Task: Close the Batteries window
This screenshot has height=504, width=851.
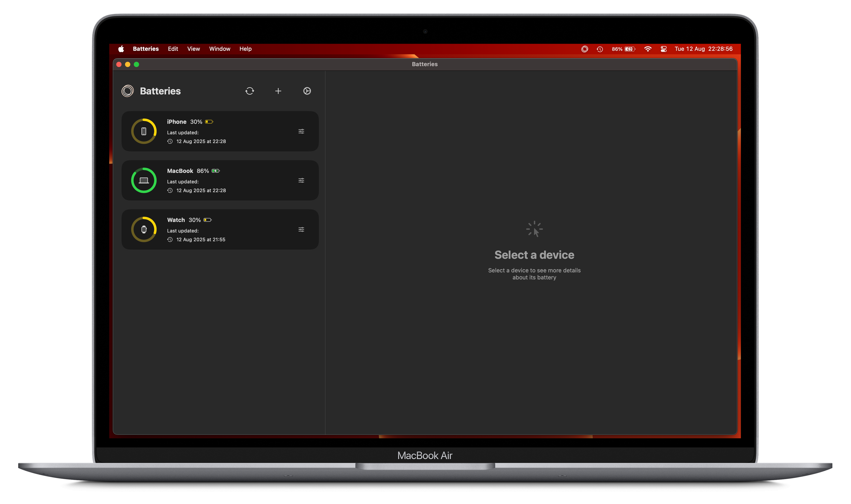Action: (x=119, y=64)
